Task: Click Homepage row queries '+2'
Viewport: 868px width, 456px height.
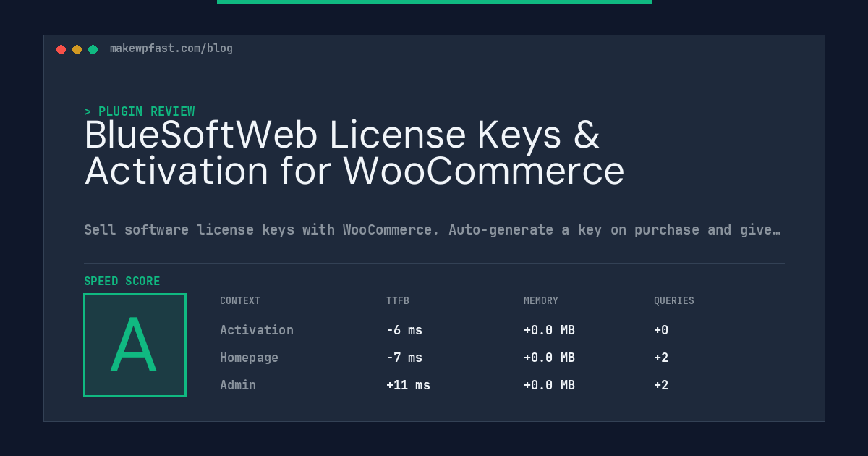Action: 661,358
